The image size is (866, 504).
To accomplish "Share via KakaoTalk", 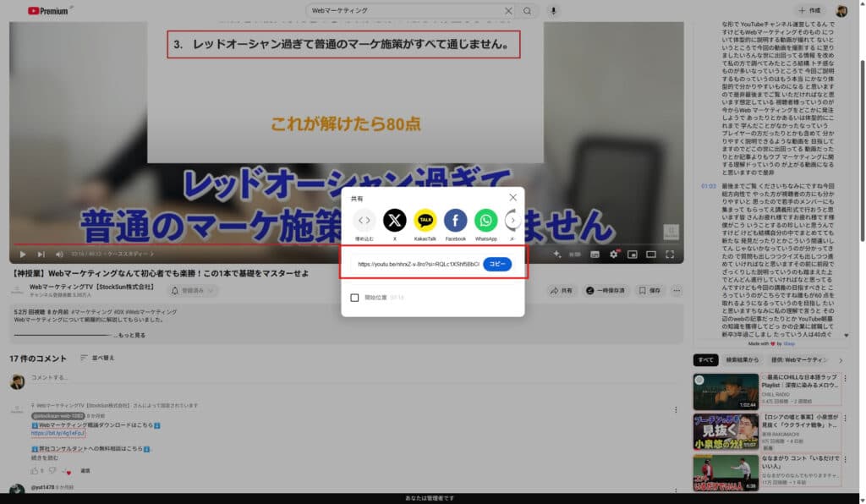I will coord(425,220).
